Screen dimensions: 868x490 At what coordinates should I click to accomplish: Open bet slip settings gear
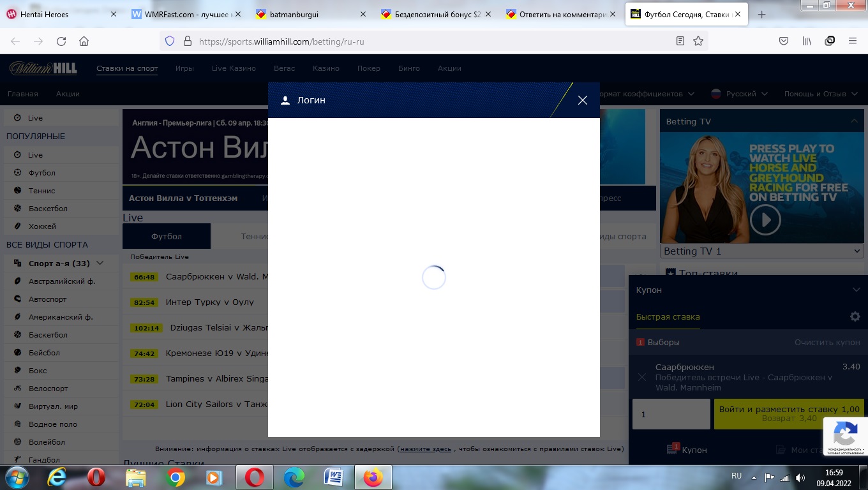point(855,317)
